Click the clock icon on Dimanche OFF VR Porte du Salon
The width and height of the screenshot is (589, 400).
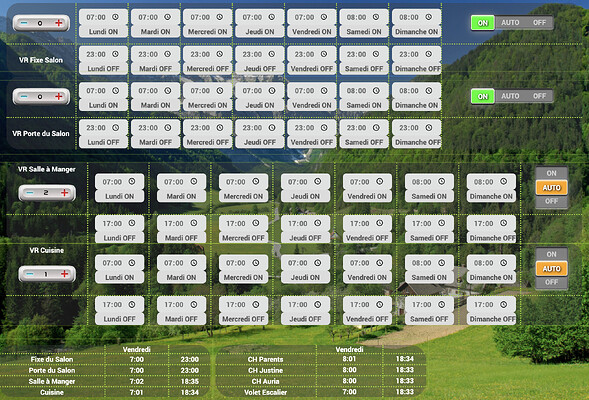(x=428, y=128)
